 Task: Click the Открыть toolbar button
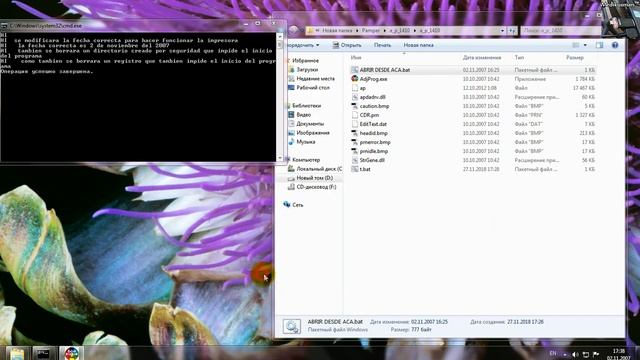coord(347,45)
